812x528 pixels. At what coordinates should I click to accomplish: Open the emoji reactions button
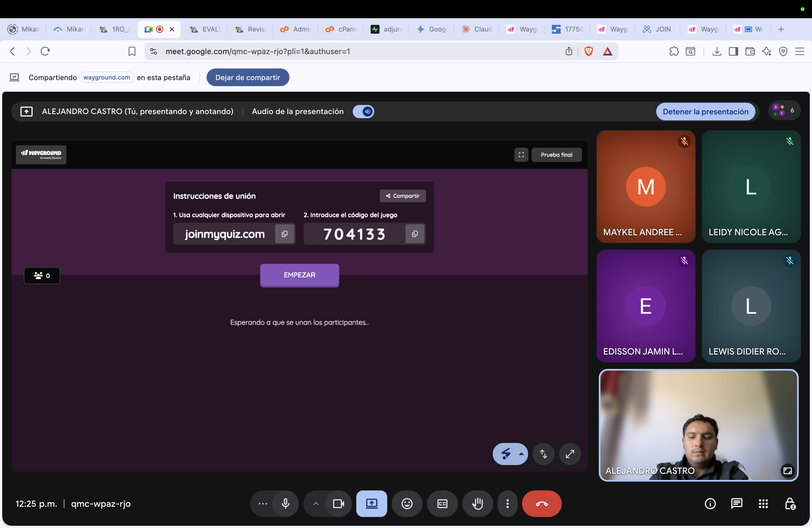pos(407,503)
